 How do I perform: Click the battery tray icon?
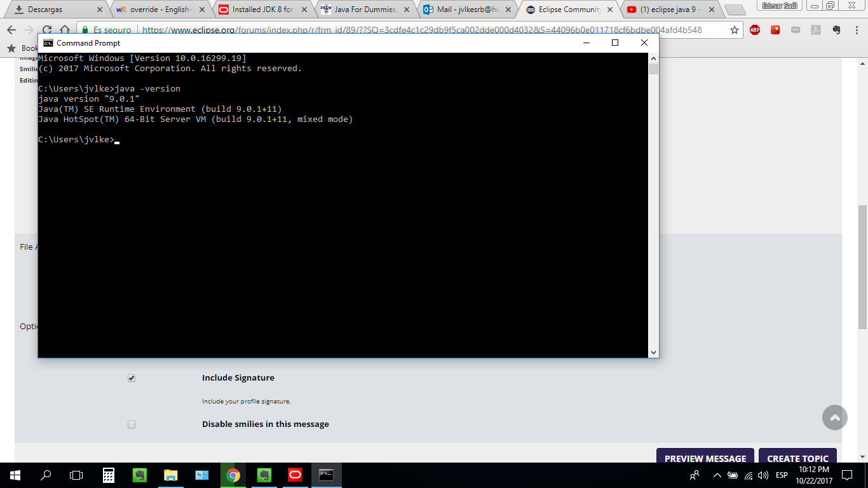point(733,475)
